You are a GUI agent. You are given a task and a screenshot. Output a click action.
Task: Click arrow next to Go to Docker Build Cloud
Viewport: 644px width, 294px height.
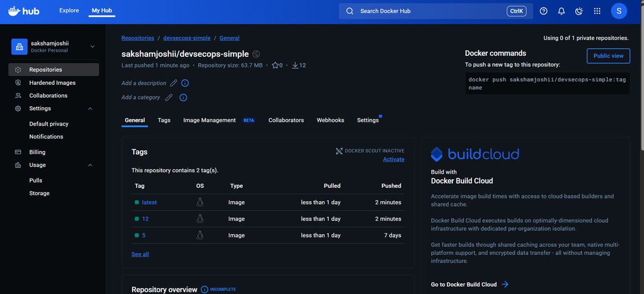point(505,284)
